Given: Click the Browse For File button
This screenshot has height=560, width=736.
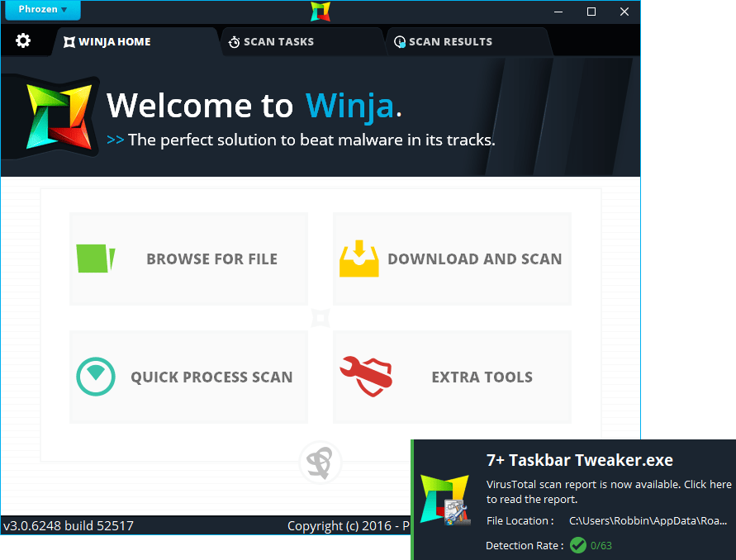Looking at the screenshot, I should [188, 259].
